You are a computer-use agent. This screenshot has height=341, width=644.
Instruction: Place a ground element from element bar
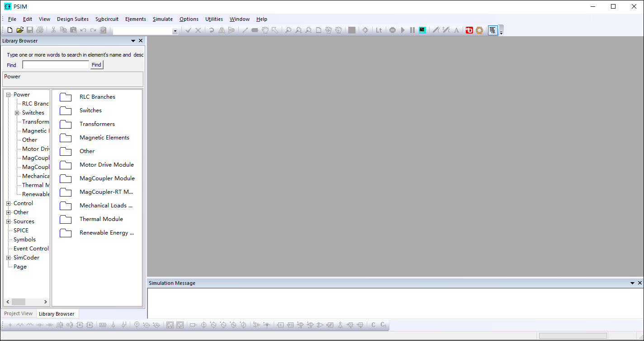[10, 325]
